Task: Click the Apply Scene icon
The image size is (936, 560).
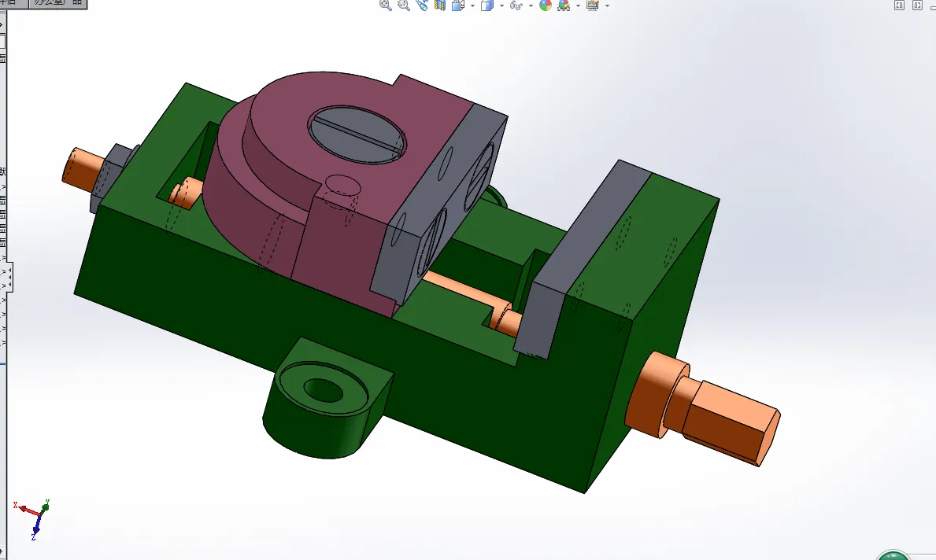Action: [x=564, y=6]
